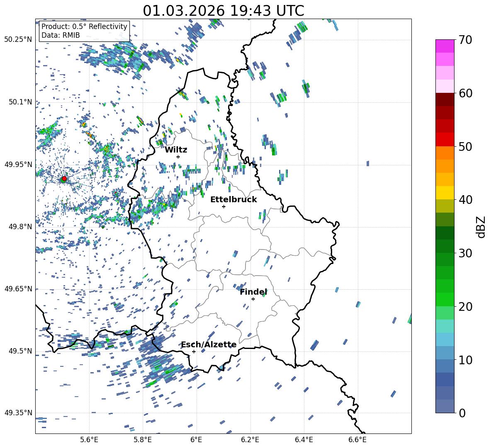
Task: Click the yellow colorbar segment above 40
Action: [445, 193]
